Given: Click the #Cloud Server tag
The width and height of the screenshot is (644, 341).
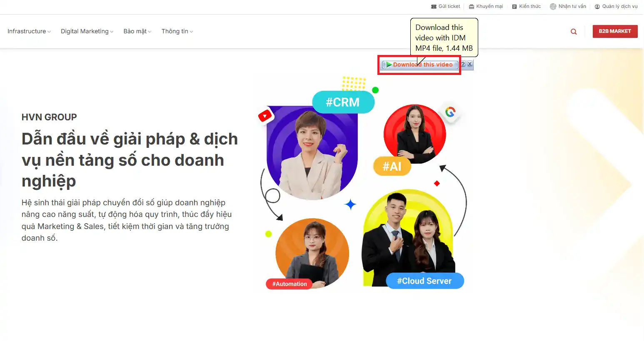Looking at the screenshot, I should pos(424,281).
